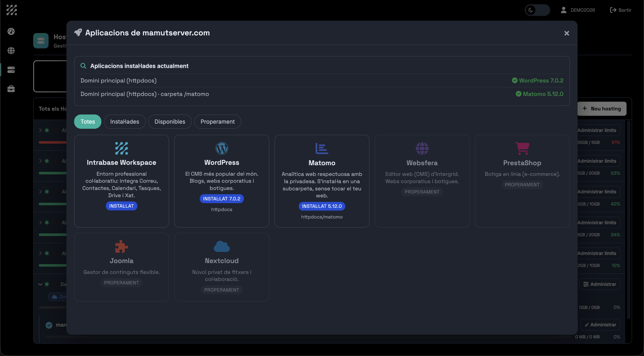Click the green Hosting header icon behind the dialog
Viewport: 644px width, 356px height.
tap(41, 41)
